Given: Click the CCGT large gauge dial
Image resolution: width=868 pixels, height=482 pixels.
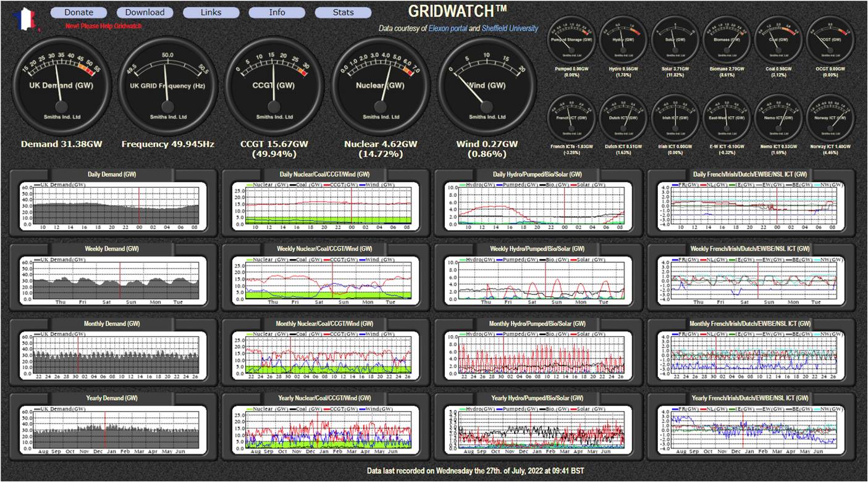Looking at the screenshot, I should [x=274, y=85].
